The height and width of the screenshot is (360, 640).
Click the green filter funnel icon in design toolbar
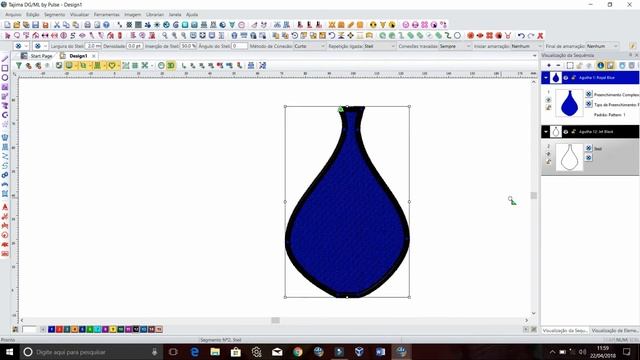pyautogui.click(x=19, y=65)
